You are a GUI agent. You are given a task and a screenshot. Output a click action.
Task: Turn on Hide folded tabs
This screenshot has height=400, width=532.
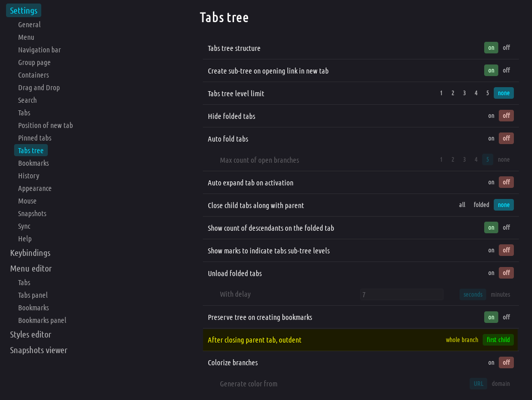[x=491, y=116]
